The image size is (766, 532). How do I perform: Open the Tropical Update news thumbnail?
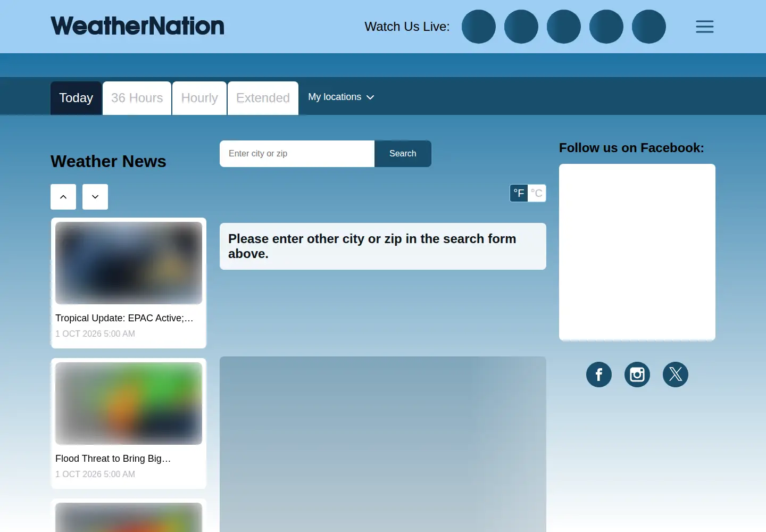tap(129, 263)
